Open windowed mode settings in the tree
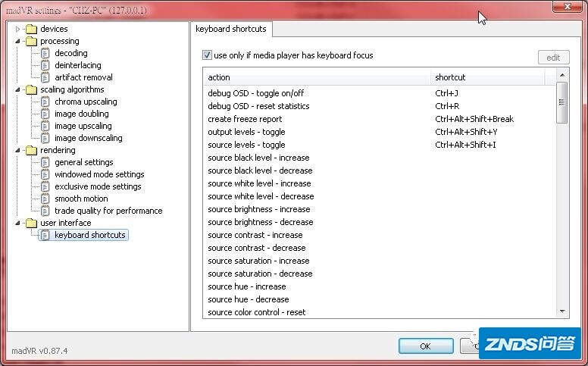The image size is (588, 366). (99, 174)
